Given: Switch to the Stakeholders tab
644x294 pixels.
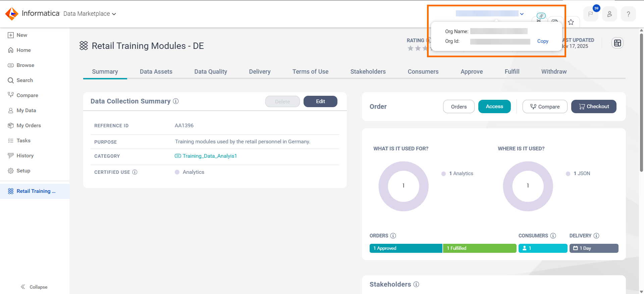Looking at the screenshot, I should pyautogui.click(x=368, y=72).
